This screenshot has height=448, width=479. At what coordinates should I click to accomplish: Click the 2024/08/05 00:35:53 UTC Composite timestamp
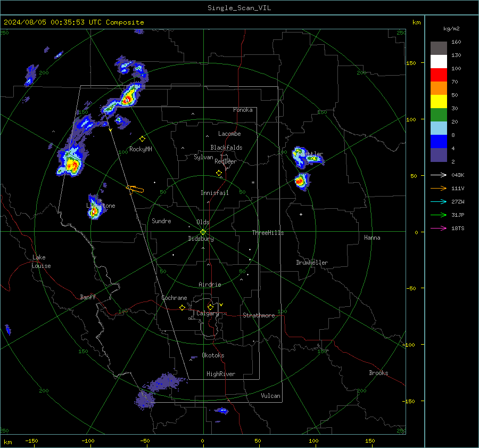(x=73, y=22)
